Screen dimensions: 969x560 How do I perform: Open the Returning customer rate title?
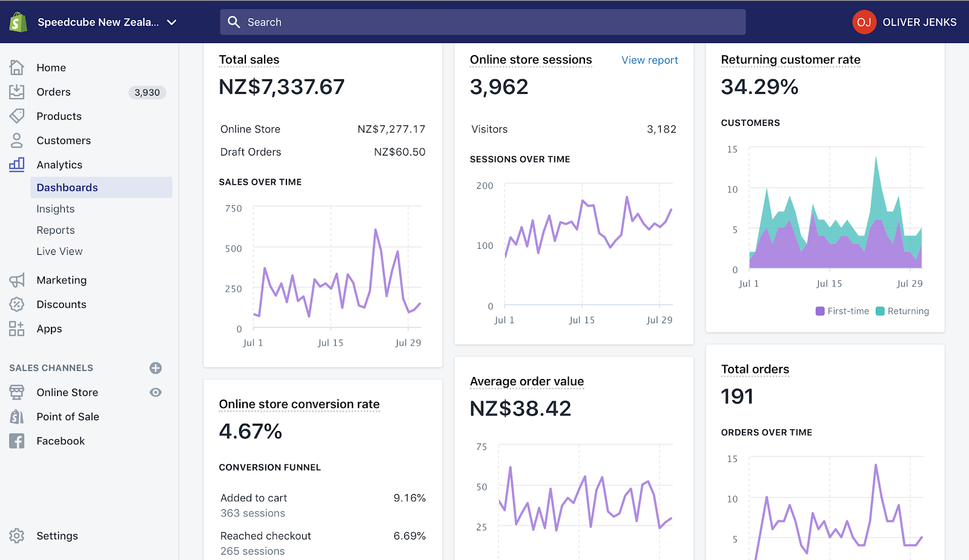(x=790, y=60)
